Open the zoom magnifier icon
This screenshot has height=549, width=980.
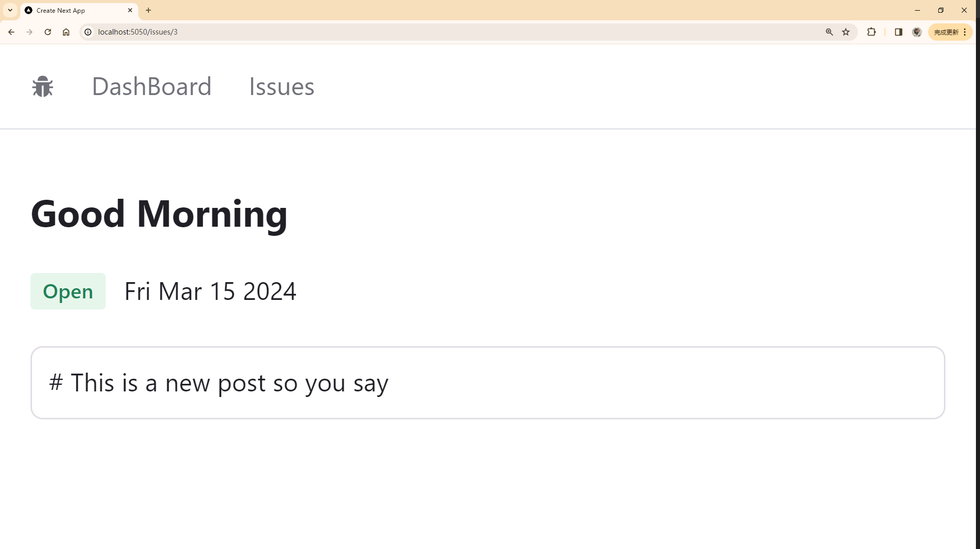point(829,32)
